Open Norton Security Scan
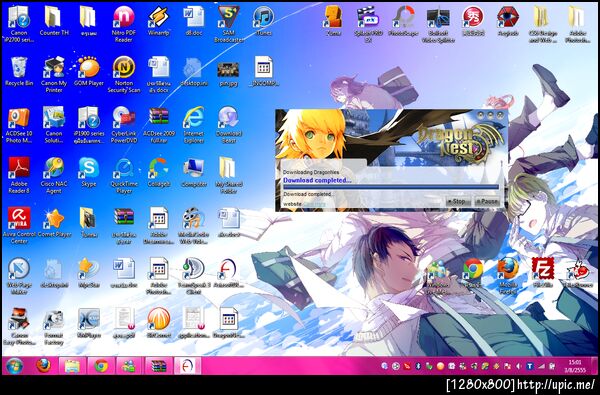Viewport: 600px width, 395px height. 124,75
